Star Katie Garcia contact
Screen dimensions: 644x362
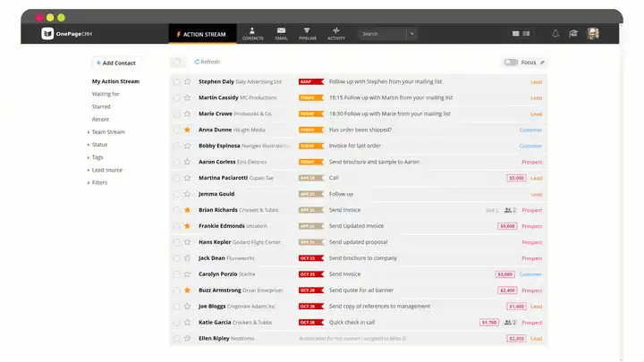(187, 322)
